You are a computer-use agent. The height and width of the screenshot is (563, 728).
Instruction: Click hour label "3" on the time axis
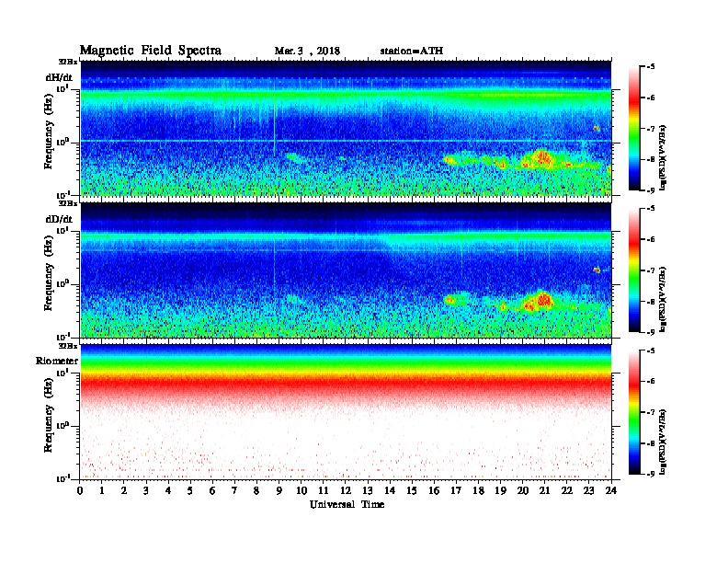pos(146,490)
